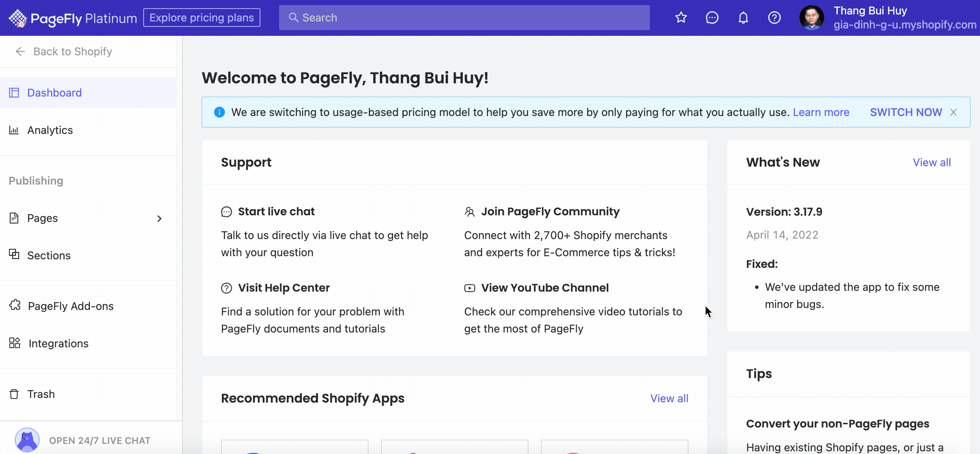
Task: Open notifications bell icon
Action: tap(743, 18)
